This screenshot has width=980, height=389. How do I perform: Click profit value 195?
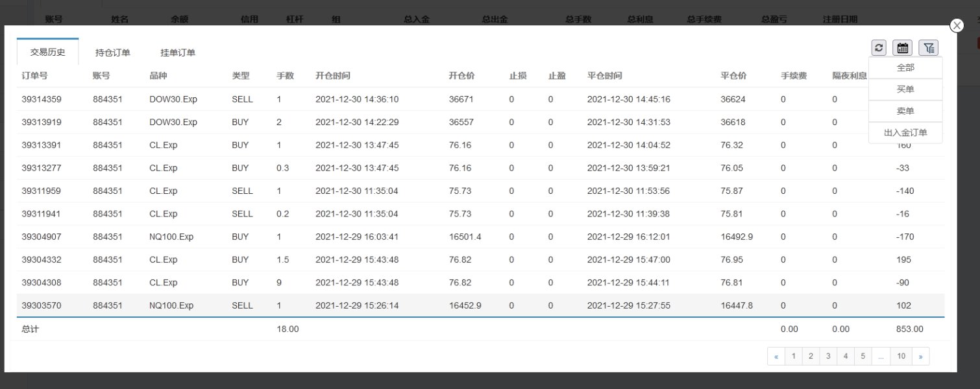[x=903, y=259]
